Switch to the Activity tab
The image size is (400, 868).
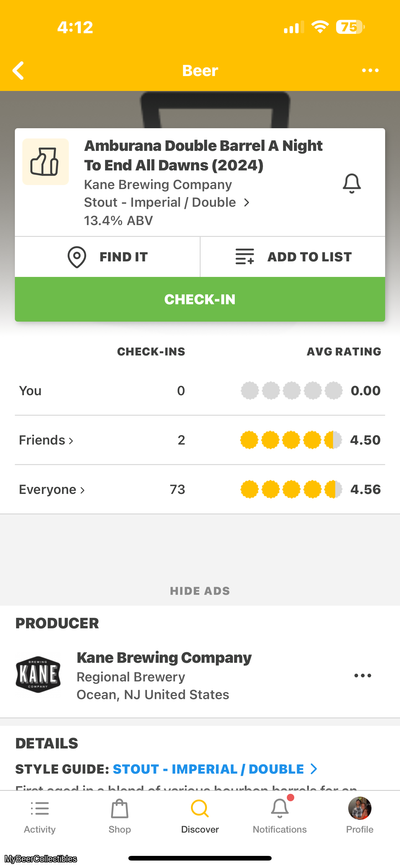pyautogui.click(x=40, y=816)
